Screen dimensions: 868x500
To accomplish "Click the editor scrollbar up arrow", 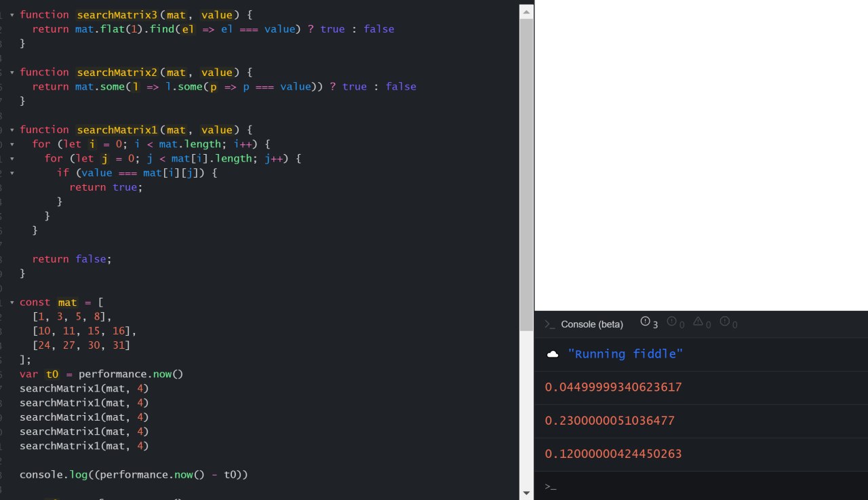I will (x=527, y=11).
